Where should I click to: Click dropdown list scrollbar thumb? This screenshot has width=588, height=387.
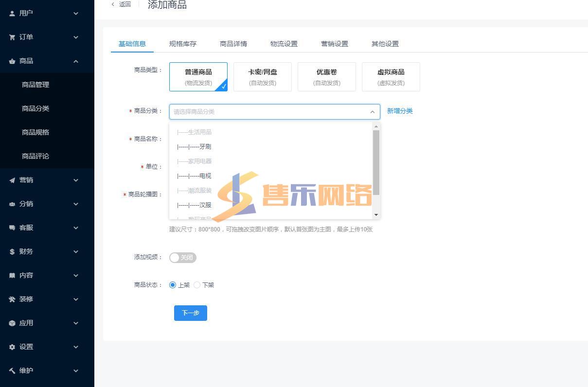tap(376, 162)
